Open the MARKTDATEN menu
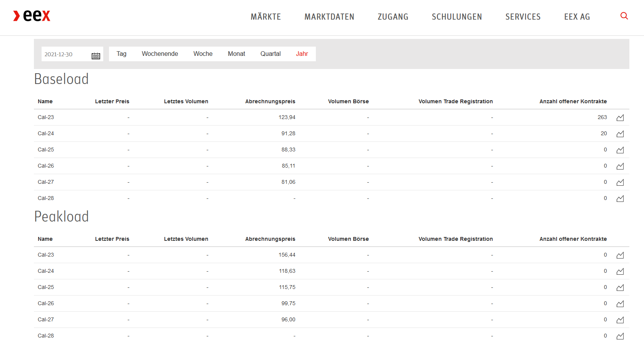The image size is (644, 346). tap(329, 17)
